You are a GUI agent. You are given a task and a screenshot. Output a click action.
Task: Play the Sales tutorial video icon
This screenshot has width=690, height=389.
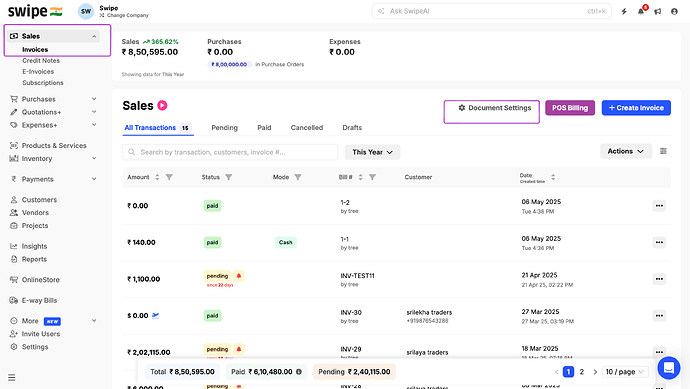162,106
